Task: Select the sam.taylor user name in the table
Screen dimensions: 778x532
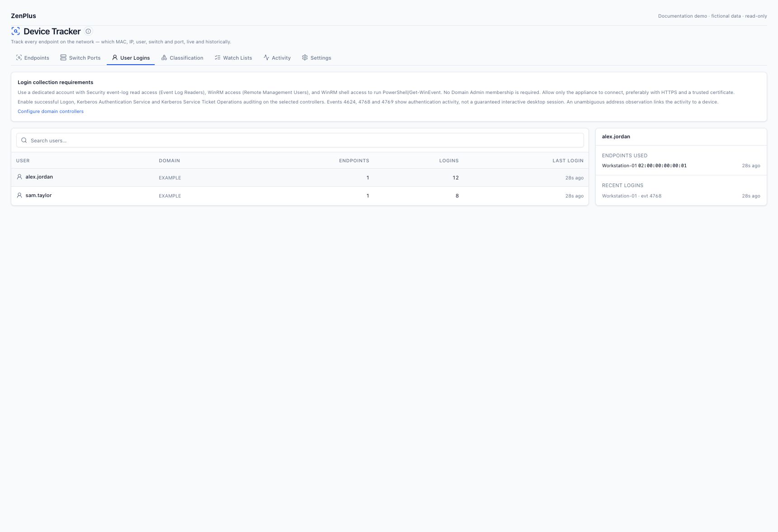Action: (x=38, y=195)
